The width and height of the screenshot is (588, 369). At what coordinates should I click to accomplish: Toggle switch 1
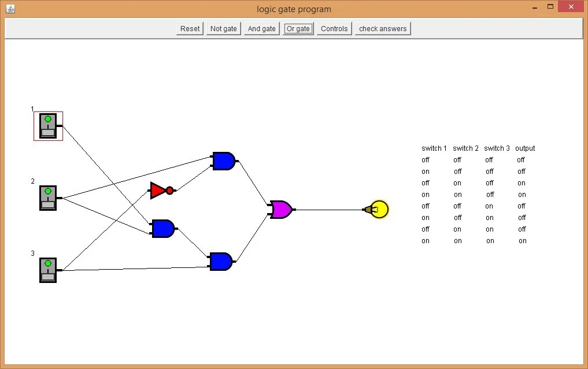click(49, 126)
